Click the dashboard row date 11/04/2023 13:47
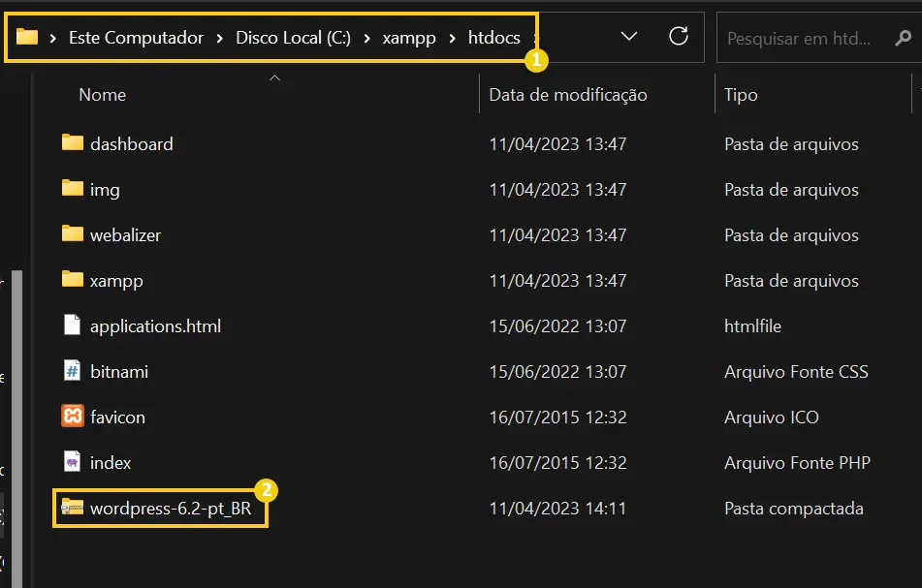The width and height of the screenshot is (922, 588). 558,144
